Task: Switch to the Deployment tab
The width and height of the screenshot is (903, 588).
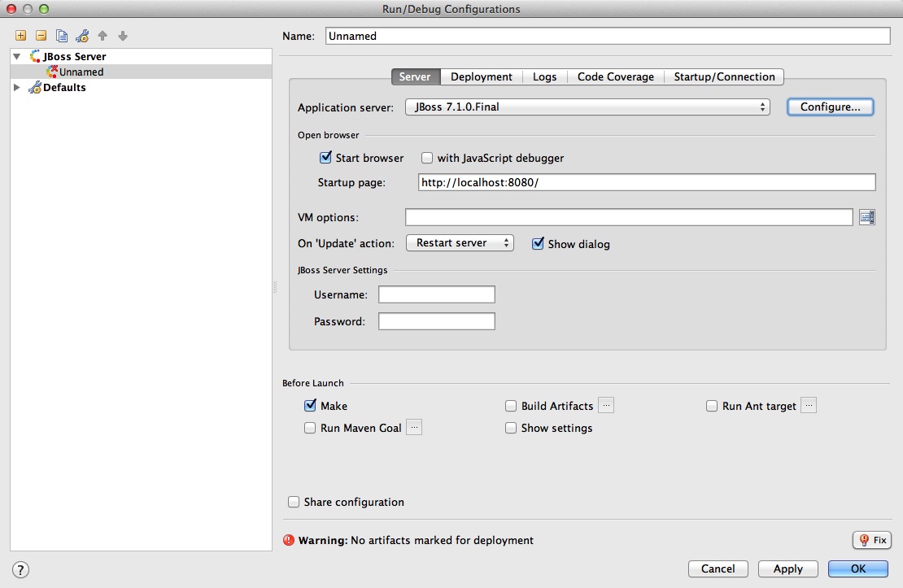Action: click(481, 76)
